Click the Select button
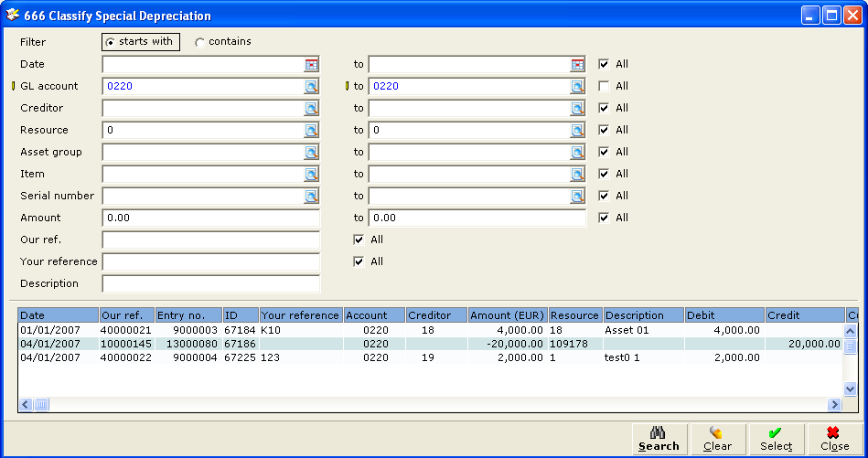This screenshot has height=458, width=868. pyautogui.click(x=777, y=439)
